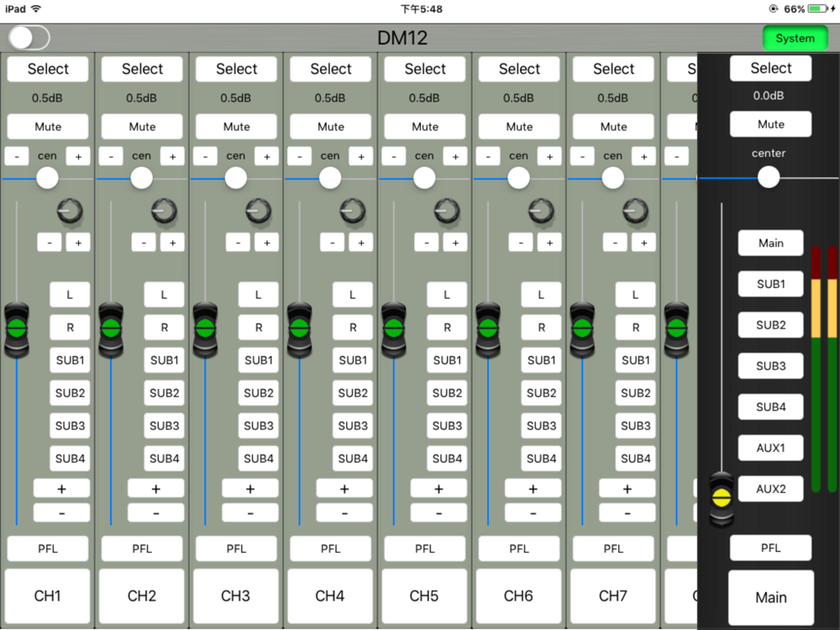Decrease CH7 gain knob with minus
The image size is (840, 630).
click(x=615, y=243)
